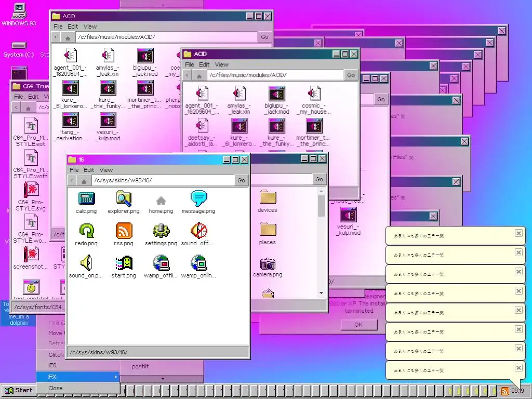
Task: Select camera.png file icon
Action: click(x=268, y=268)
